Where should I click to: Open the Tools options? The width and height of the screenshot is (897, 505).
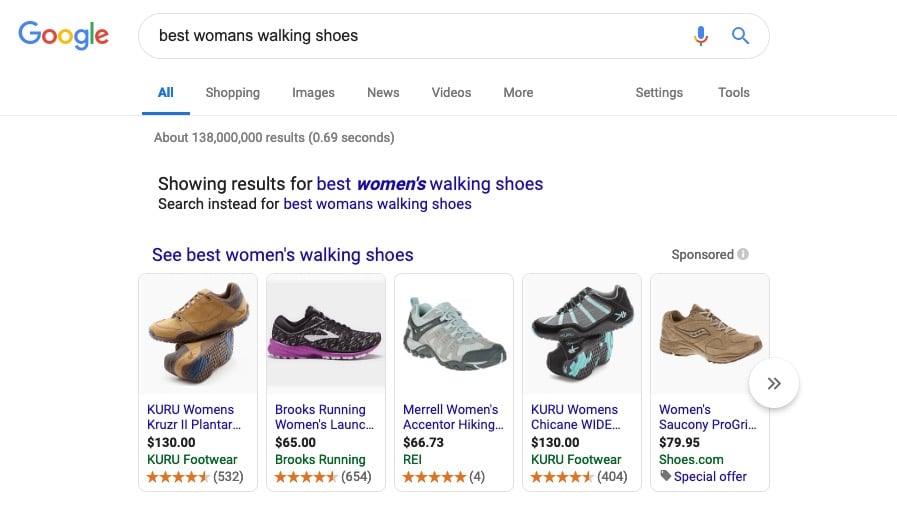(x=733, y=93)
